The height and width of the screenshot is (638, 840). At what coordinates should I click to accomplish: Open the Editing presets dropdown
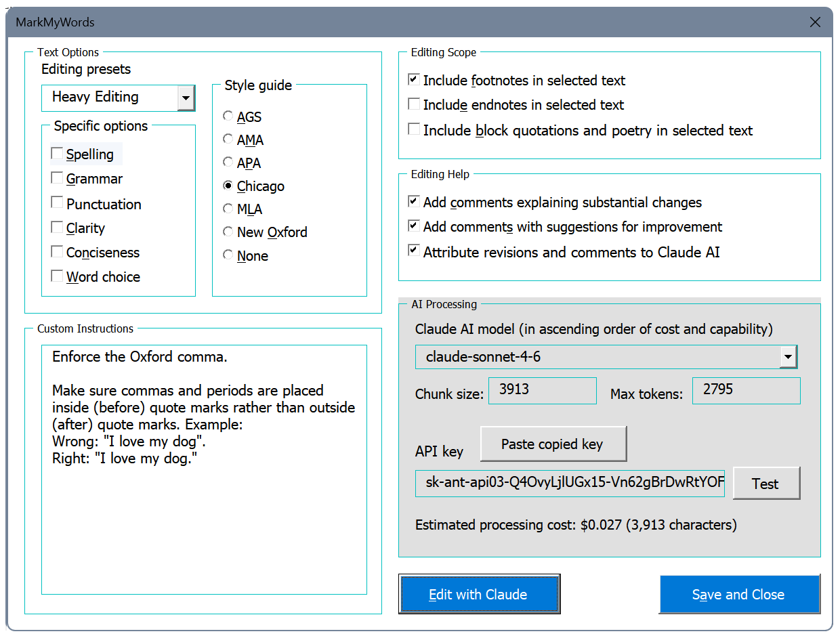pos(185,98)
